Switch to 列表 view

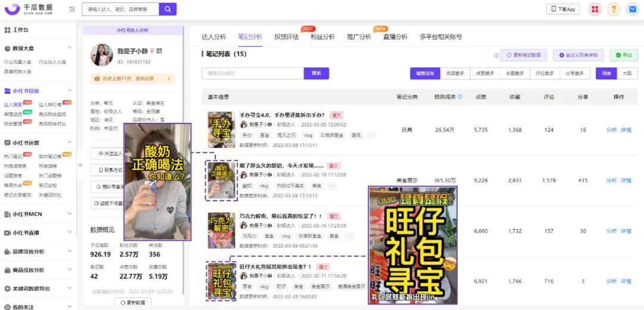tap(606, 73)
